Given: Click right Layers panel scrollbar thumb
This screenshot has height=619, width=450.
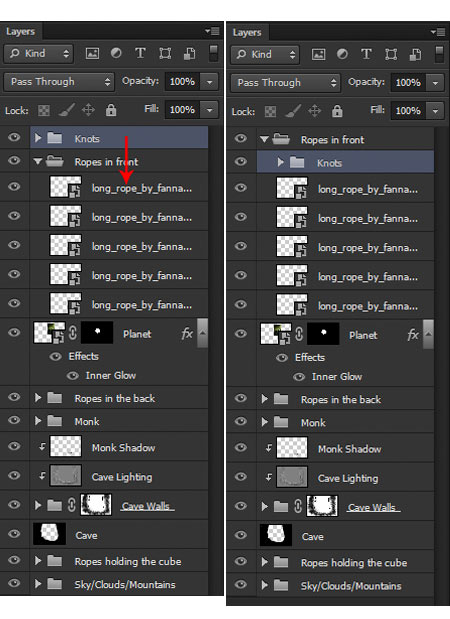Looking at the screenshot, I should 428,334.
